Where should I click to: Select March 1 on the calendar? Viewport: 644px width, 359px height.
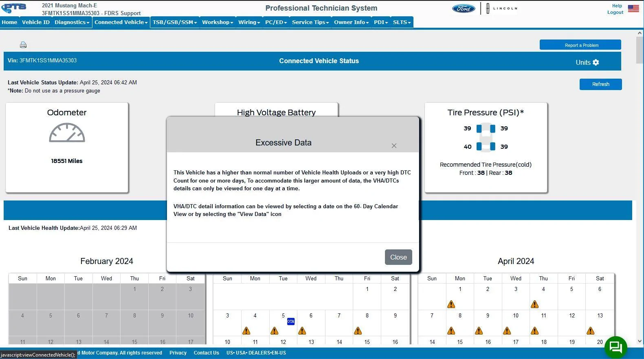tap(367, 297)
